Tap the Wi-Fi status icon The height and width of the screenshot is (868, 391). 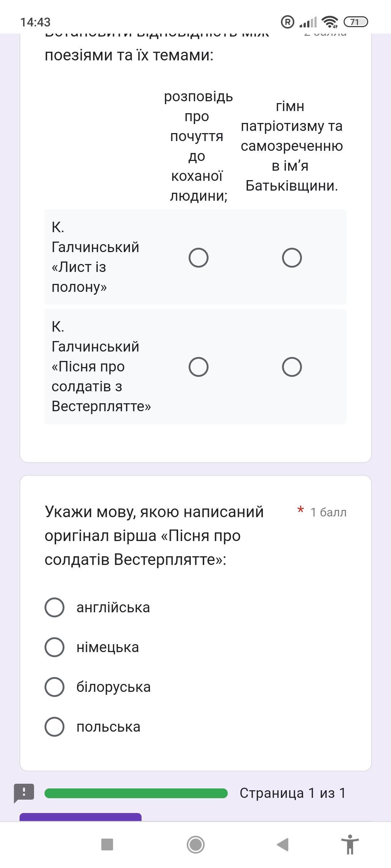pos(329,22)
